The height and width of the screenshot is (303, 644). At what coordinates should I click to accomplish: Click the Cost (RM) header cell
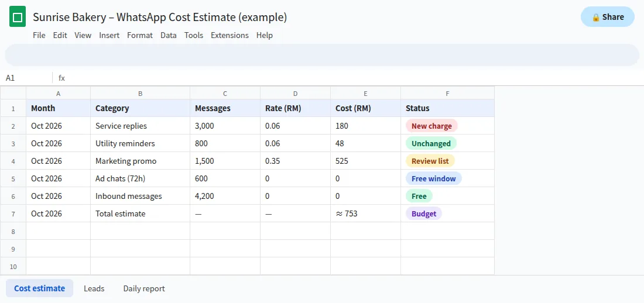365,108
